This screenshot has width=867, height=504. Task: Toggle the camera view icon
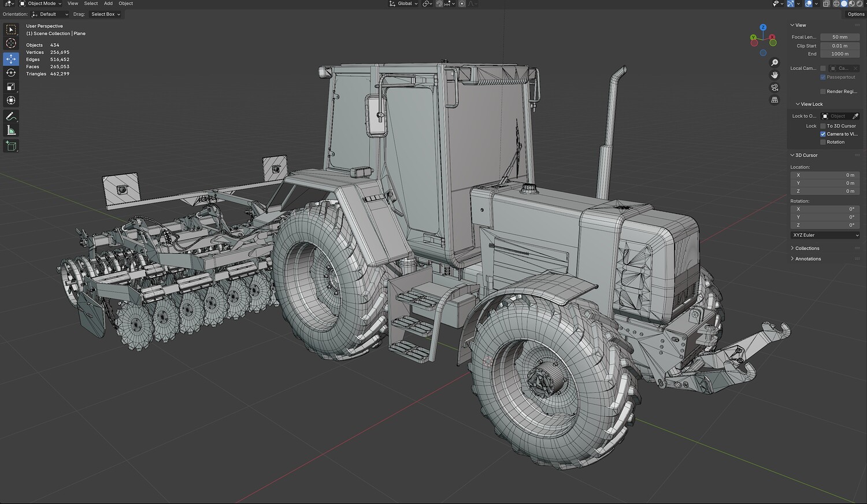(775, 88)
